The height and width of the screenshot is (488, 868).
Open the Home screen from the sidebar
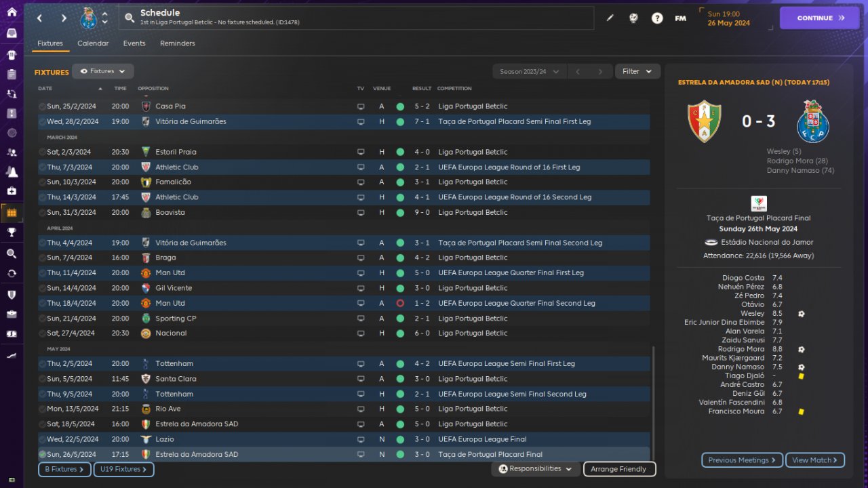[12, 12]
